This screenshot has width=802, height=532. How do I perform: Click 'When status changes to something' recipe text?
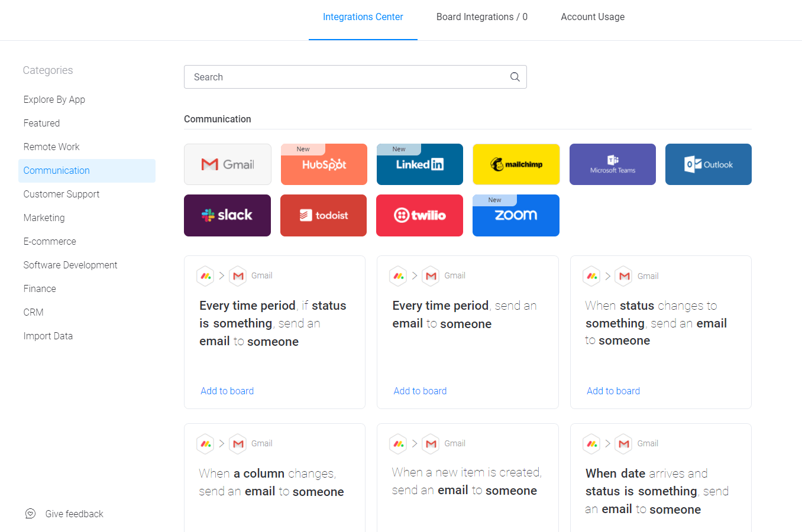tap(656, 323)
